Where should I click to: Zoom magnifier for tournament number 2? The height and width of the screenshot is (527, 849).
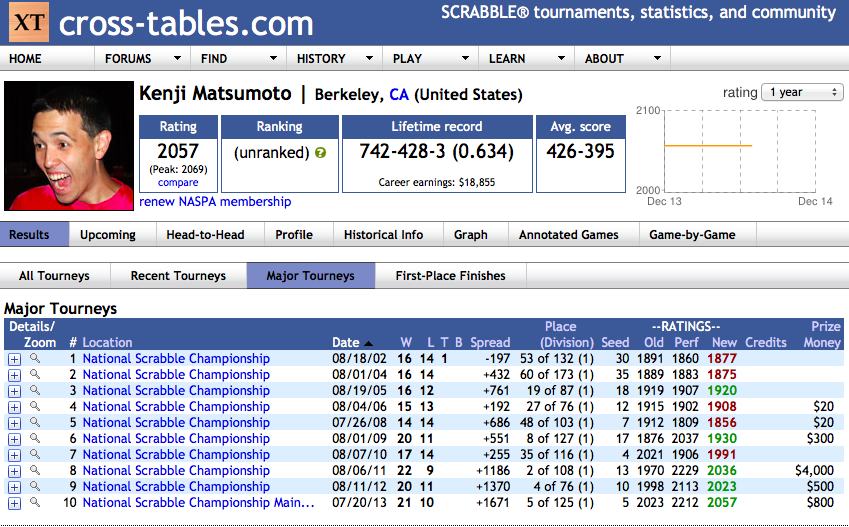coord(35,374)
